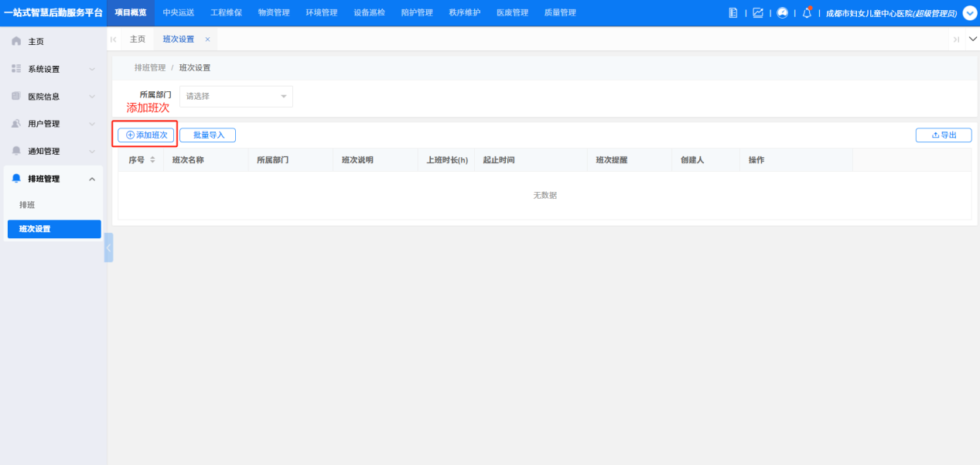Open the dashboard gauge icon in header
Screen dimensions: 980x465
(782, 13)
